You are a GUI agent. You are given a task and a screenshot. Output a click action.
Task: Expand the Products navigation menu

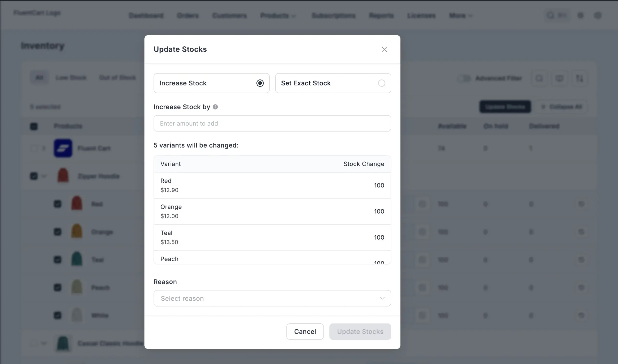pos(278,15)
